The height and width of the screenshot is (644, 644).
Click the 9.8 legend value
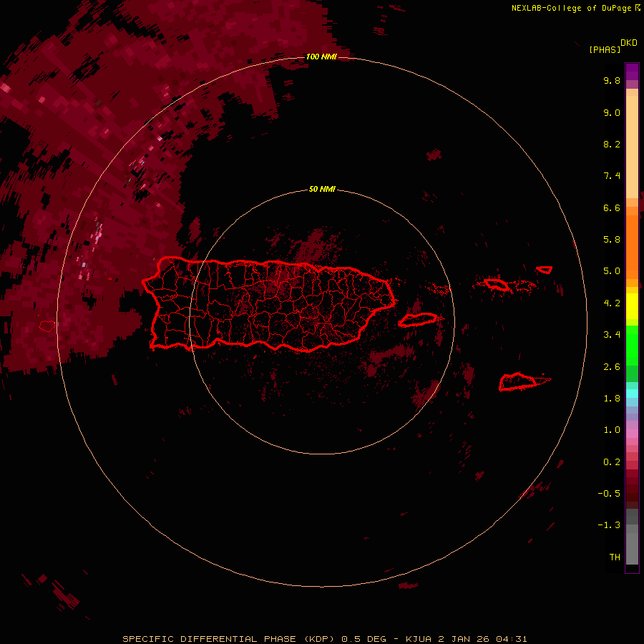point(612,80)
